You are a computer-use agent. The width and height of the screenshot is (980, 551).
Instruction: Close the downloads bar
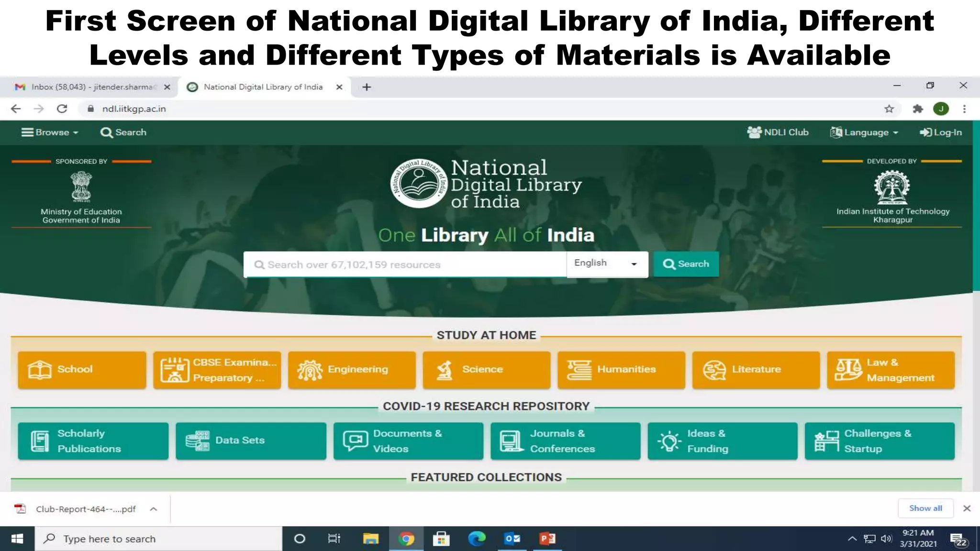pos(967,508)
